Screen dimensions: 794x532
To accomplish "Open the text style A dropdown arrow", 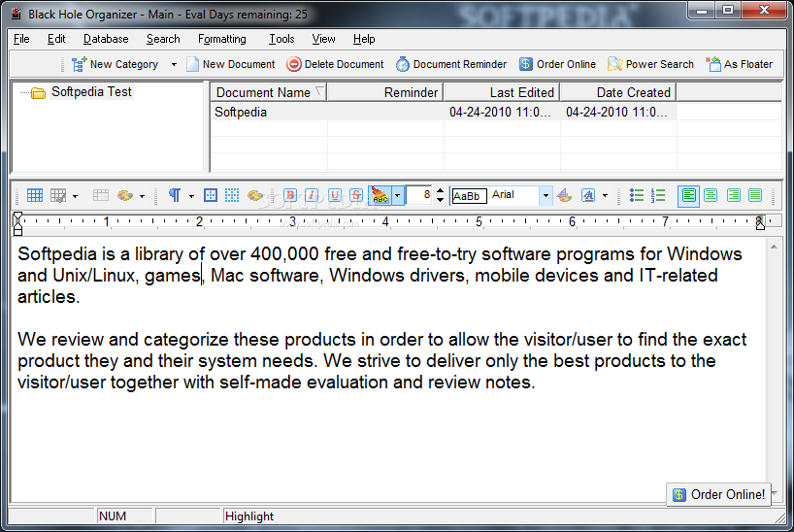I will click(605, 196).
